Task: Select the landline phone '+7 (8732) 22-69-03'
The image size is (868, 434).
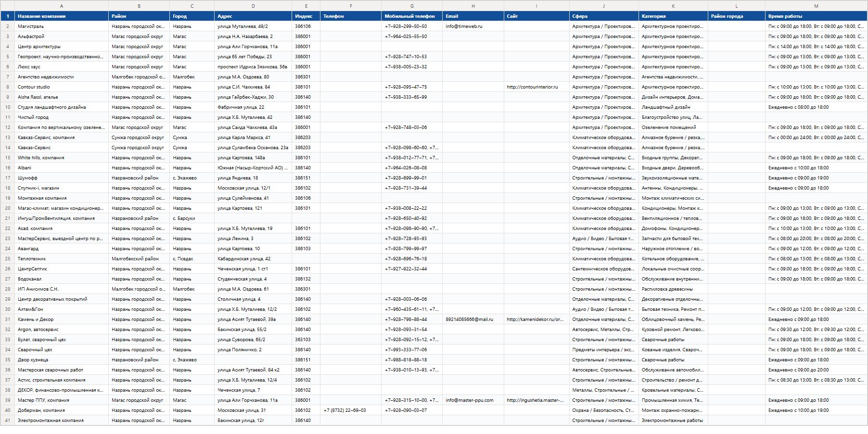Action: tap(351, 410)
